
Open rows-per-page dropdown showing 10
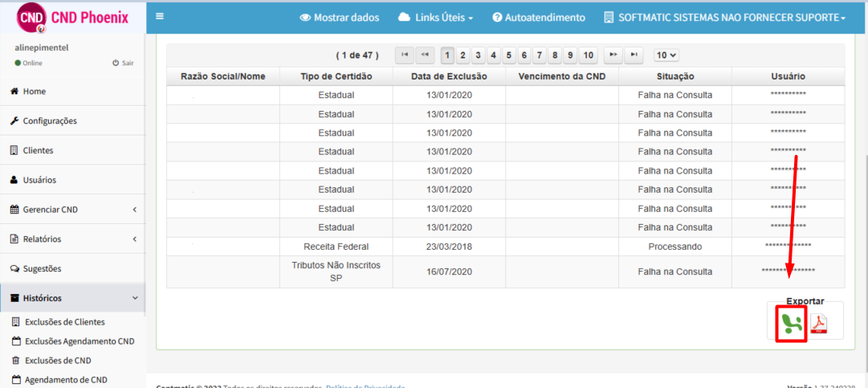[x=666, y=55]
